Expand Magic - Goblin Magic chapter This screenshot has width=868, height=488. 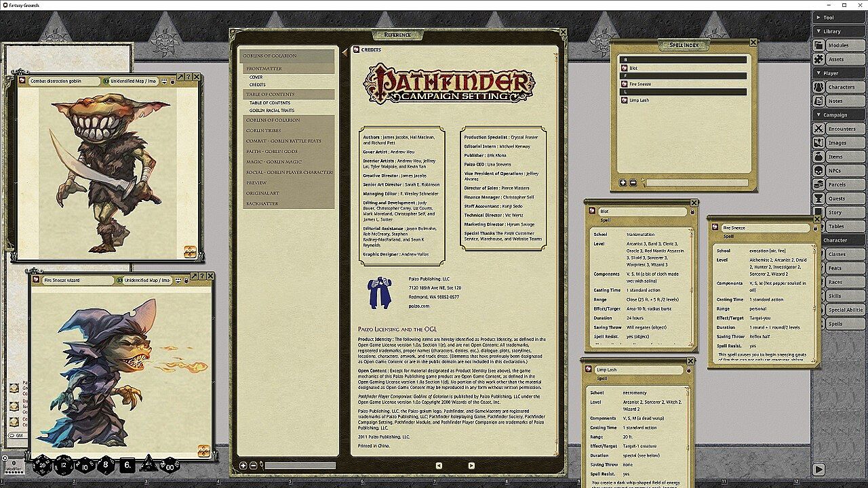(289, 162)
